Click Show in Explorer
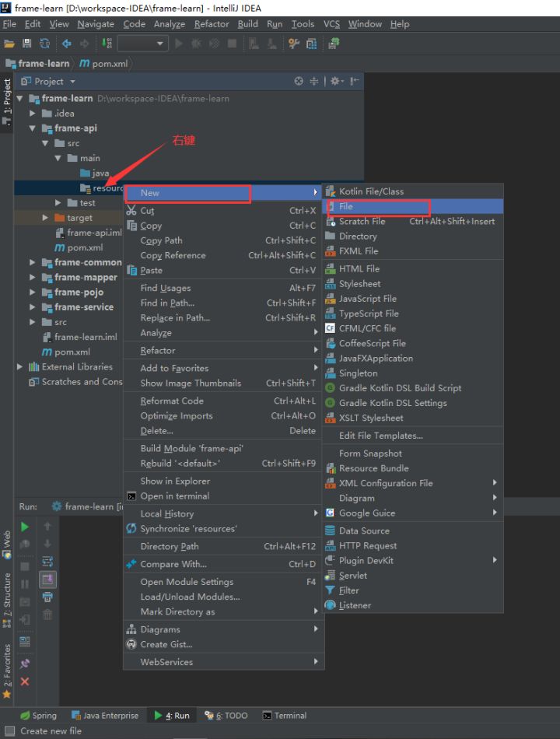This screenshot has height=739, width=560. click(223, 482)
